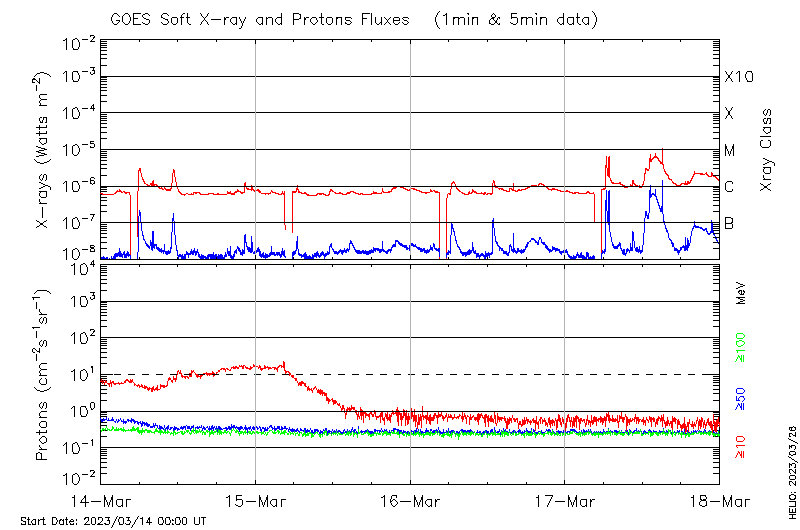Click the 'C' flare class label
The width and height of the screenshot is (800, 530).
tap(729, 187)
